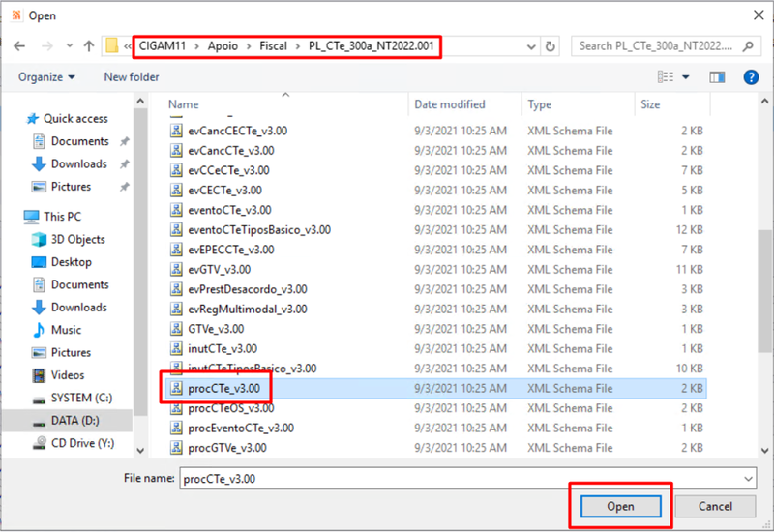Close the Open dialog
This screenshot has width=774, height=532.
(x=759, y=15)
